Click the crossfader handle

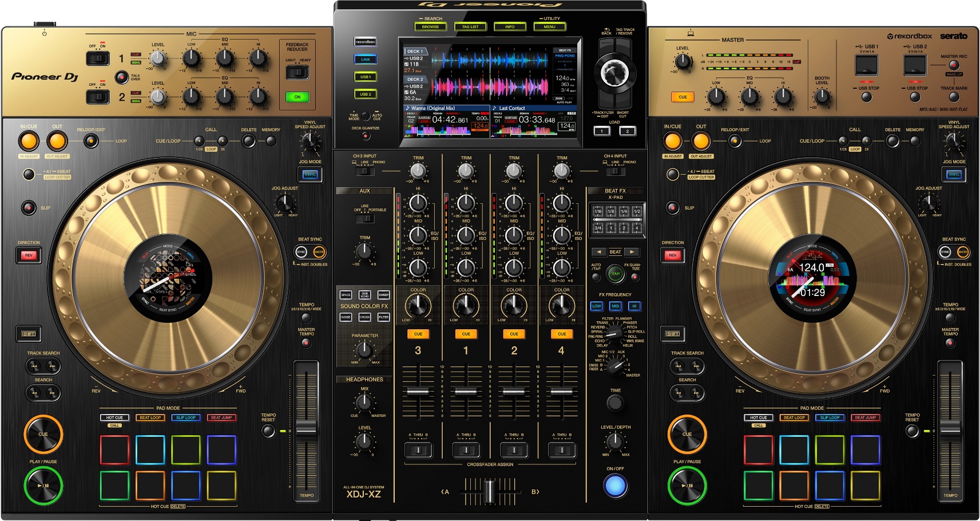click(x=489, y=491)
